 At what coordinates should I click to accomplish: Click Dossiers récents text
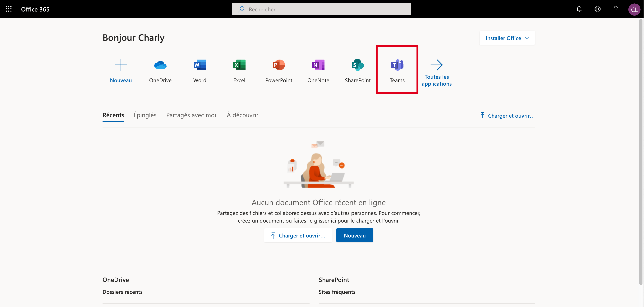coord(122,292)
